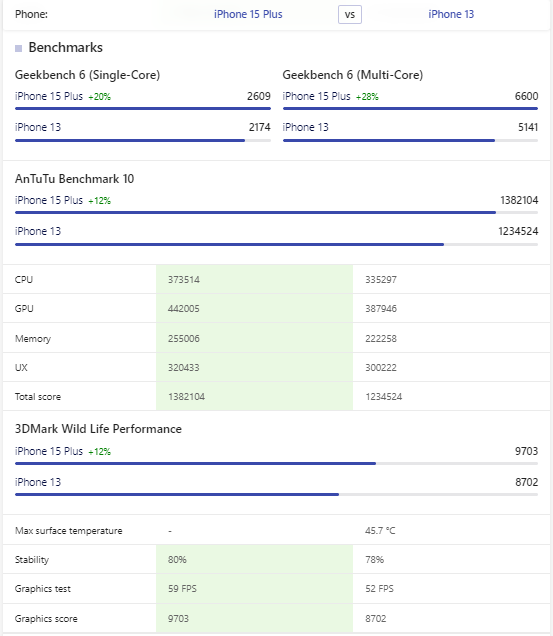553x636 pixels.
Task: Click CPU value 335297
Action: (381, 280)
